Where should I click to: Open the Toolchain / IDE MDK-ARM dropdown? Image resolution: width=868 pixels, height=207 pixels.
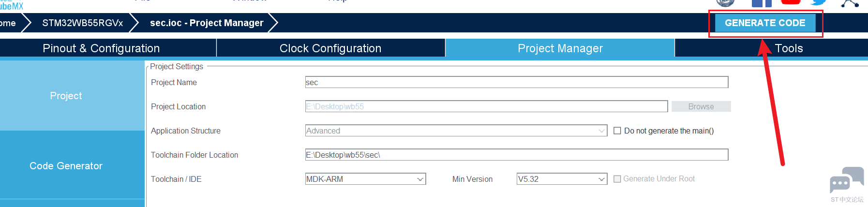click(365, 179)
